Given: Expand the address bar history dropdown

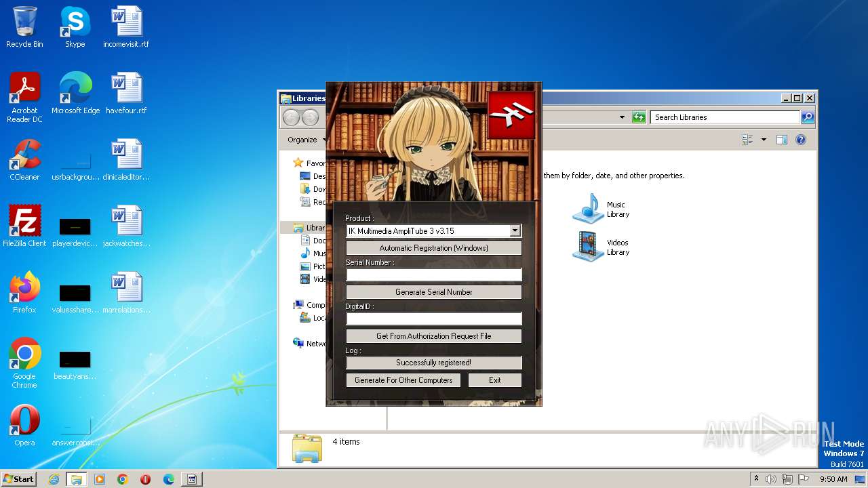Looking at the screenshot, I should 622,117.
